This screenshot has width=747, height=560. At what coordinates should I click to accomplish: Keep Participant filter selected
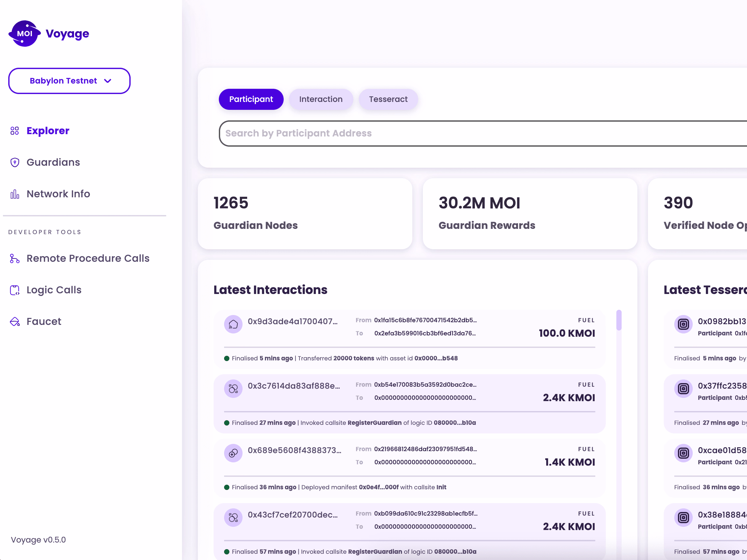click(251, 99)
